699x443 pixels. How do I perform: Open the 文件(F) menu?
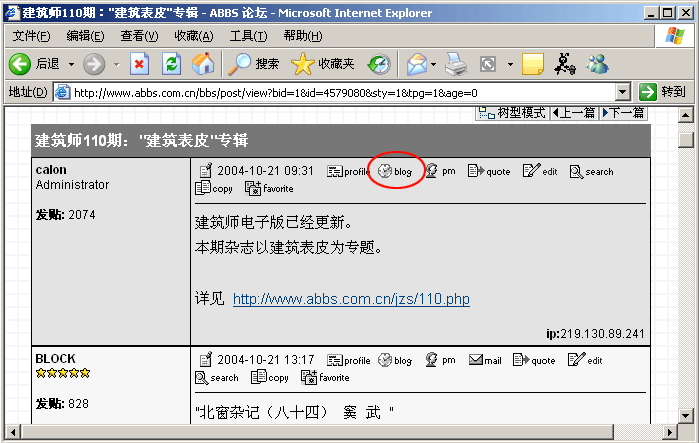(31, 36)
